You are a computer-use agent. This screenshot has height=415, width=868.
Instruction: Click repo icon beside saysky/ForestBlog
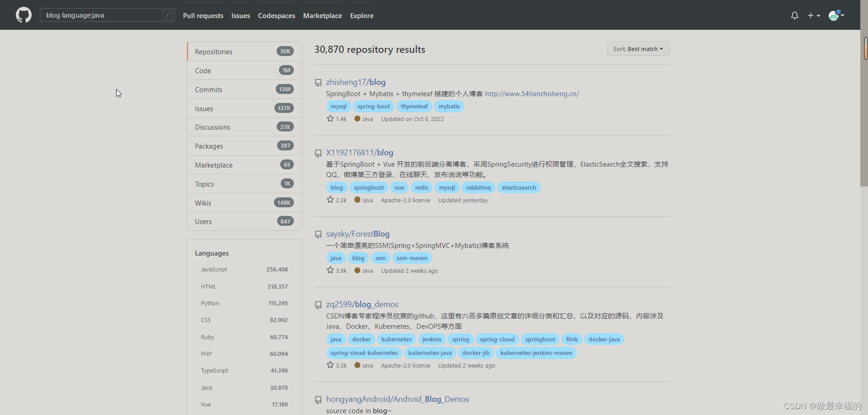318,234
